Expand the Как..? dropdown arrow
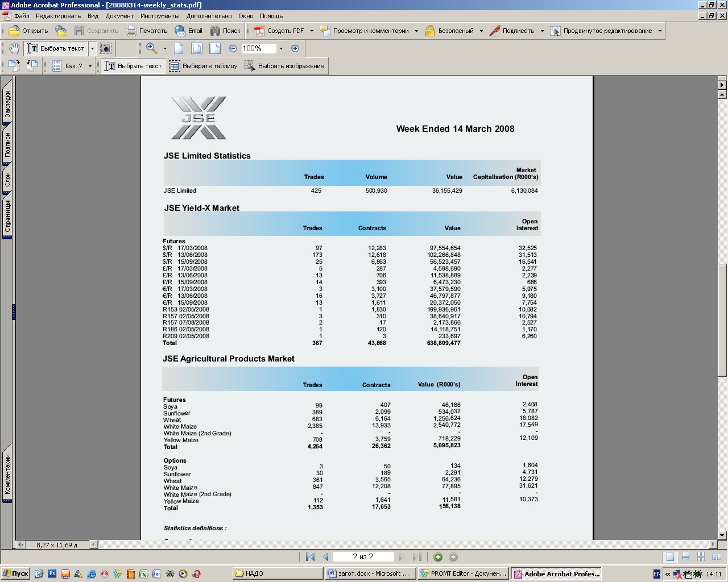This screenshot has width=728, height=582. (x=90, y=66)
